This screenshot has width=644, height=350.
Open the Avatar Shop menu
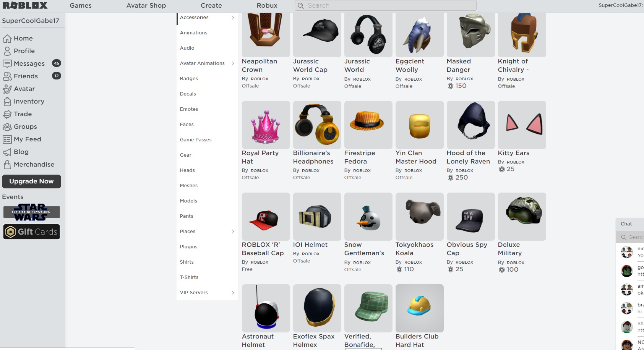tap(146, 6)
